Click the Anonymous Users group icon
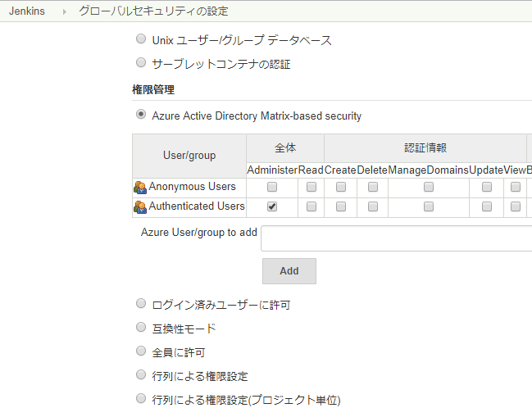532x417 pixels. click(x=140, y=188)
